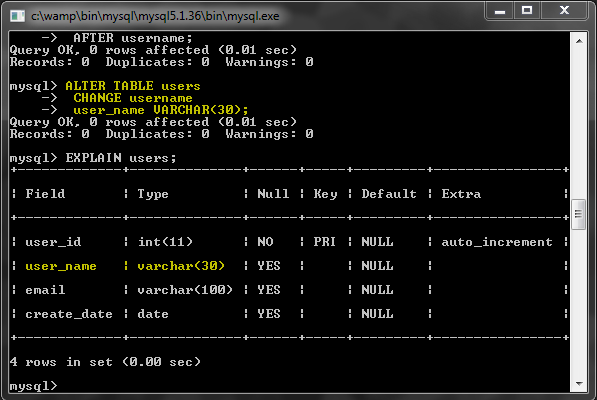Click the auto_increment text in Extra column
This screenshot has width=597, height=400.
pos(497,242)
